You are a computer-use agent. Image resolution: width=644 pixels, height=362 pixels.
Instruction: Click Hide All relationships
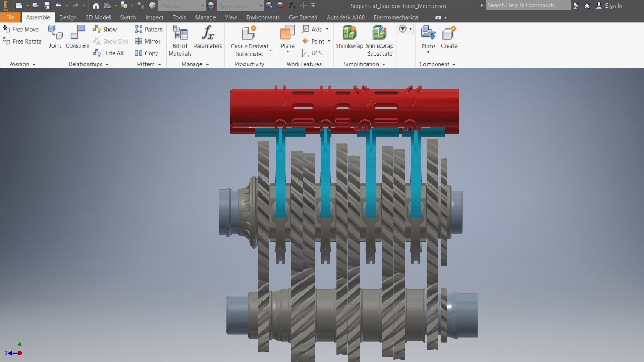[x=108, y=53]
